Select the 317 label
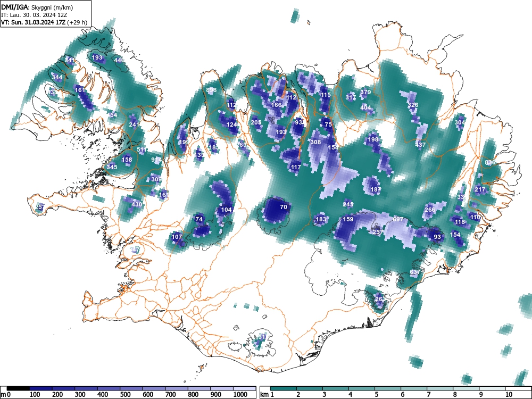Image resolution: width=532 pixels, height=399 pixels. tap(351, 97)
